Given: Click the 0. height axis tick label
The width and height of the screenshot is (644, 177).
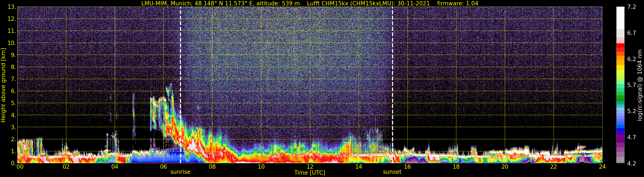Looking at the screenshot, I should 13,163.
